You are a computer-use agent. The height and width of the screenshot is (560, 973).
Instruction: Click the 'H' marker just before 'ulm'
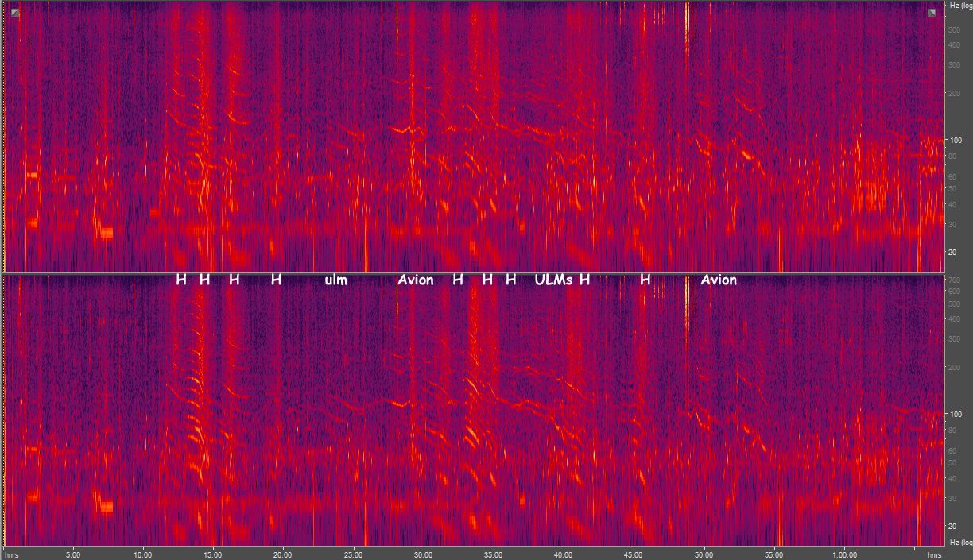[x=276, y=280]
